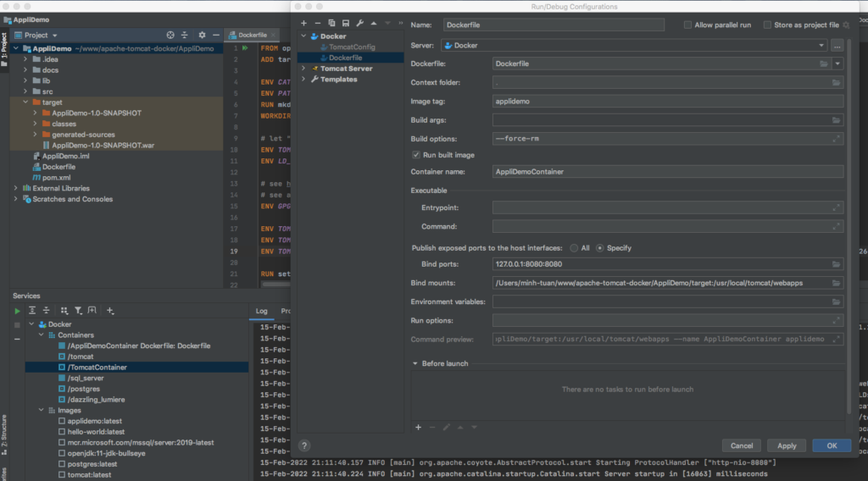The height and width of the screenshot is (481, 868).
Task: Copy the selected run configuration
Action: click(x=331, y=23)
